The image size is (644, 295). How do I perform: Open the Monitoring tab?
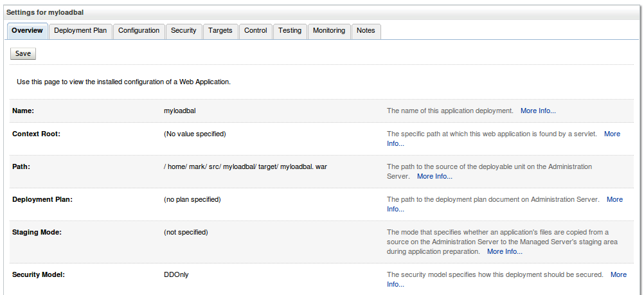(x=329, y=31)
